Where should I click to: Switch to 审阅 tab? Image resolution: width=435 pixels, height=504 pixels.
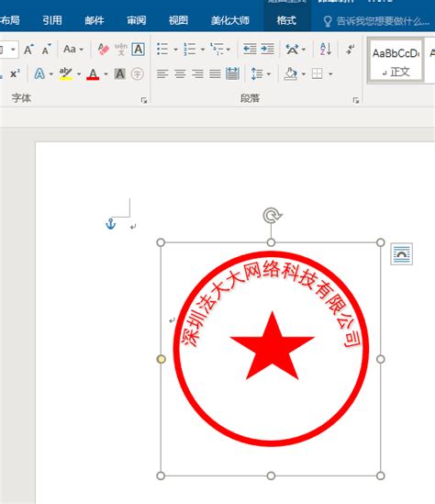[x=136, y=20]
